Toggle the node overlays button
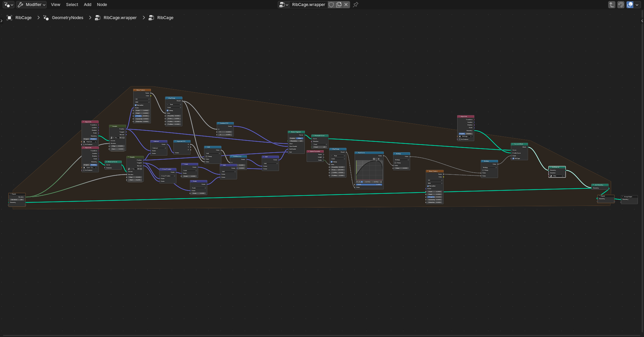 (630, 5)
